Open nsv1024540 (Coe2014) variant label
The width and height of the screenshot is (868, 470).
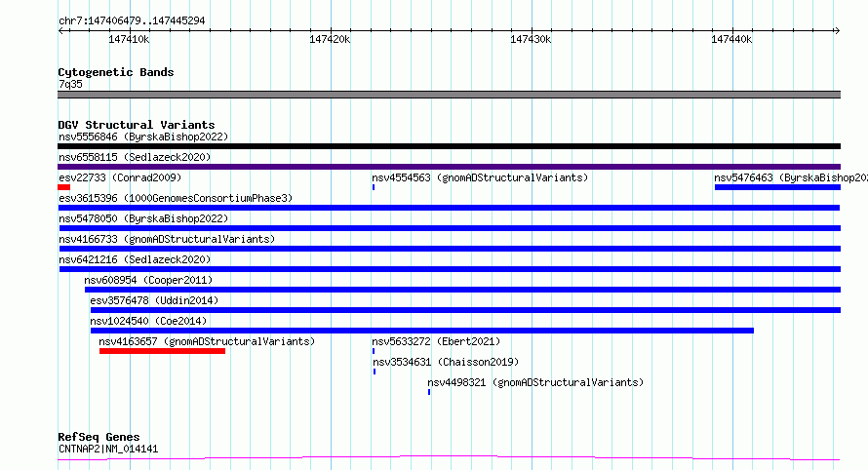[148, 321]
